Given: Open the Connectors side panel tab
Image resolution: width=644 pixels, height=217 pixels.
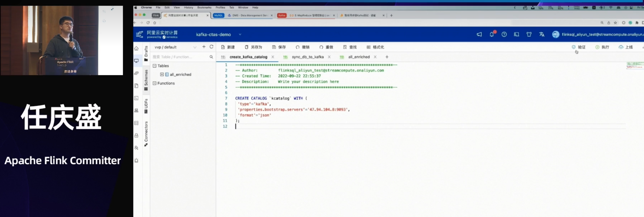Looking at the screenshot, I should click(146, 134).
